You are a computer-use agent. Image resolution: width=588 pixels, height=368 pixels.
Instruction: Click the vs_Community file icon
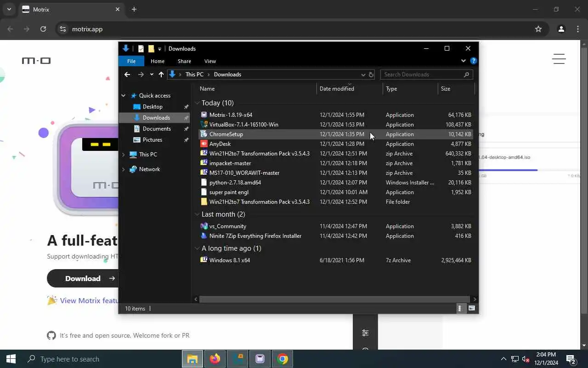click(204, 226)
